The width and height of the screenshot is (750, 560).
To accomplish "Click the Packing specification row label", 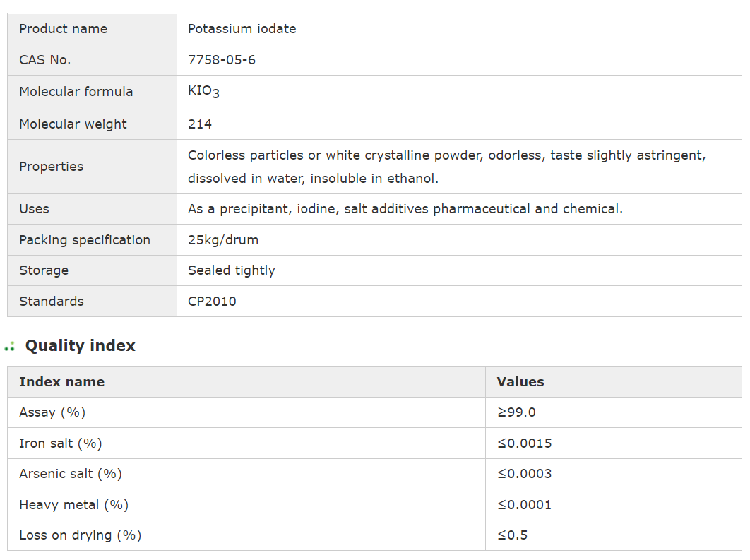I will [x=85, y=240].
